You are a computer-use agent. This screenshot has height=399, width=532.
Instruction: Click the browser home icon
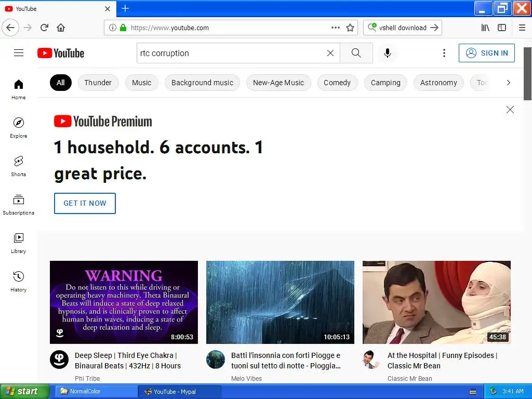[x=61, y=28]
